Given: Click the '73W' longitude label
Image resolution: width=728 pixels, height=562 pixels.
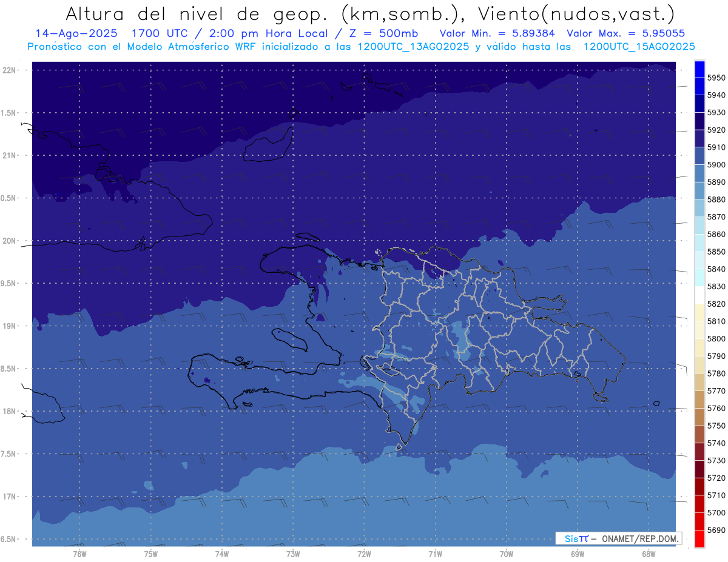Looking at the screenshot, I should click(293, 553).
